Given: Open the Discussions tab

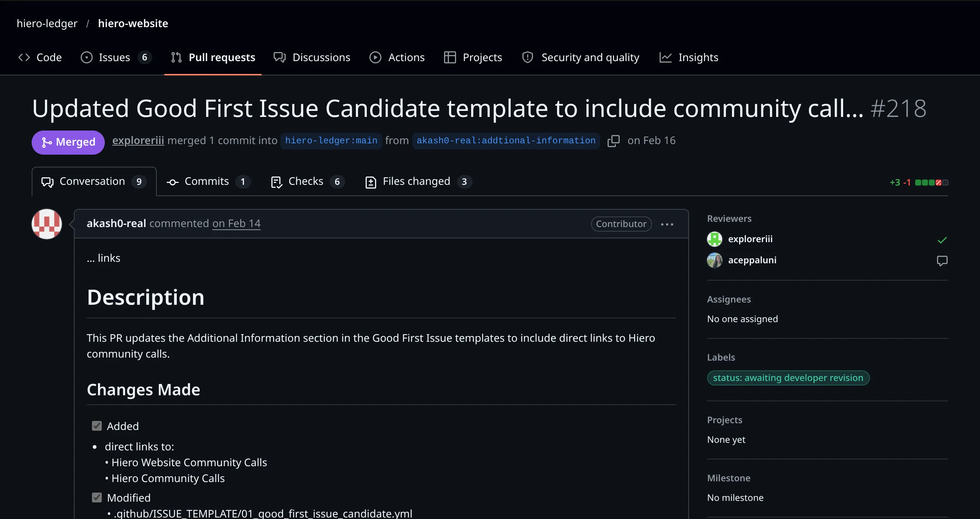Looking at the screenshot, I should (x=312, y=57).
